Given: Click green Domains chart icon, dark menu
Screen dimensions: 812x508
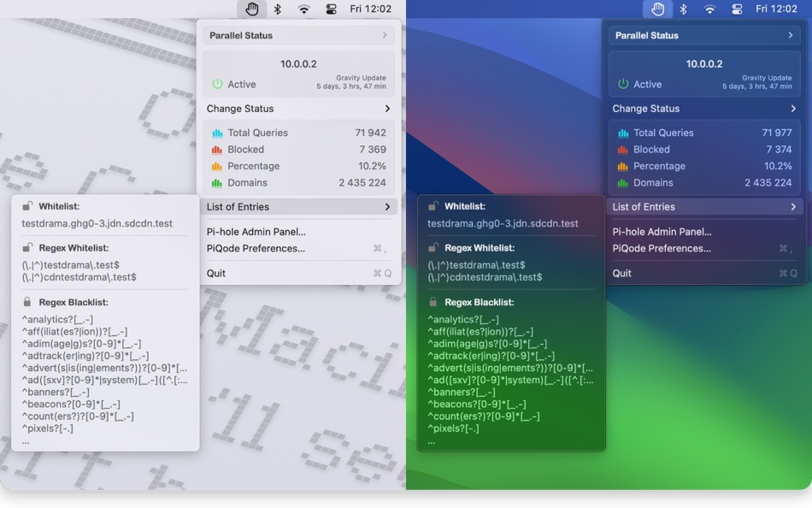Looking at the screenshot, I should [623, 182].
